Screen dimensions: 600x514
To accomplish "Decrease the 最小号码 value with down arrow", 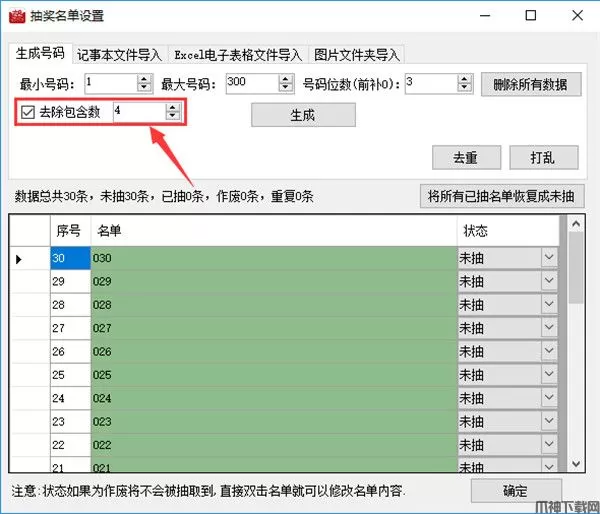I will tap(144, 88).
